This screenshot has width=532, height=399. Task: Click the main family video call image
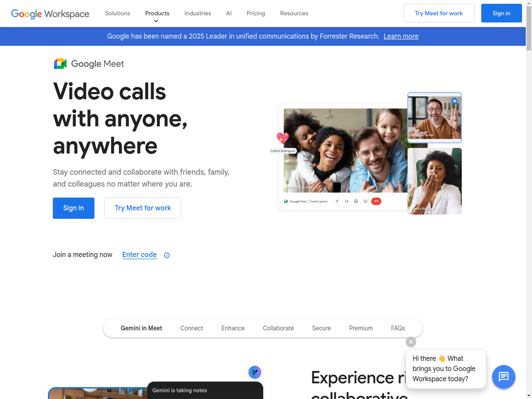click(x=345, y=151)
